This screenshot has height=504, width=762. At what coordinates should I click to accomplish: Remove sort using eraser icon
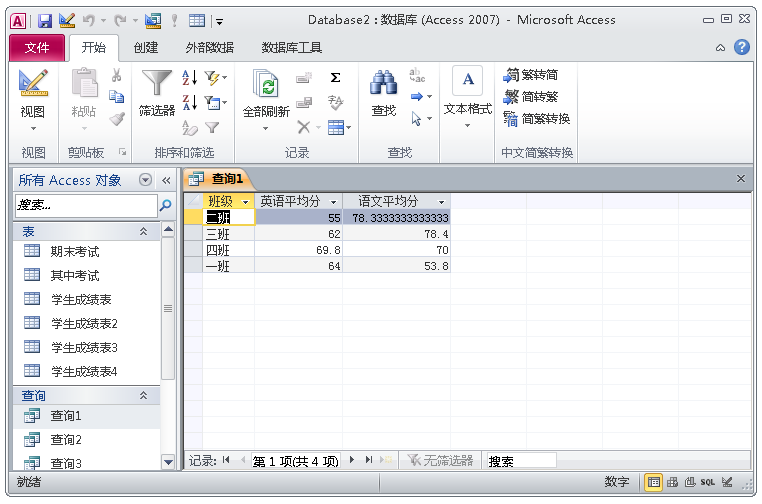point(190,128)
